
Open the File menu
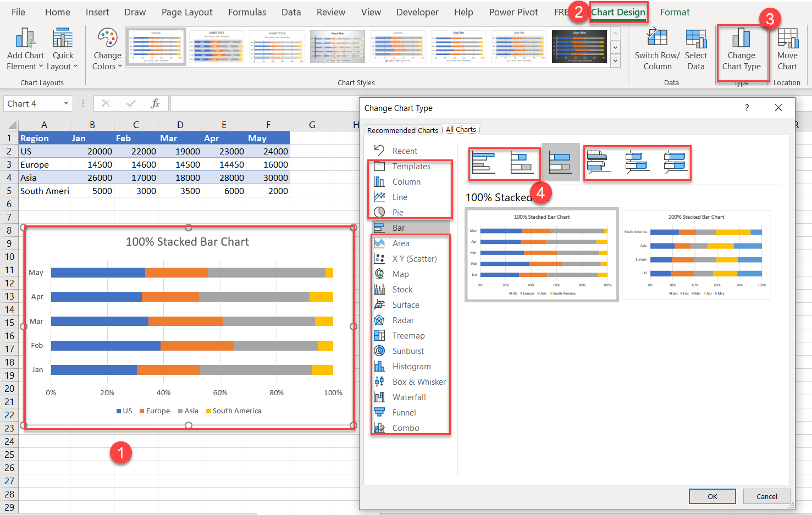pyautogui.click(x=18, y=12)
